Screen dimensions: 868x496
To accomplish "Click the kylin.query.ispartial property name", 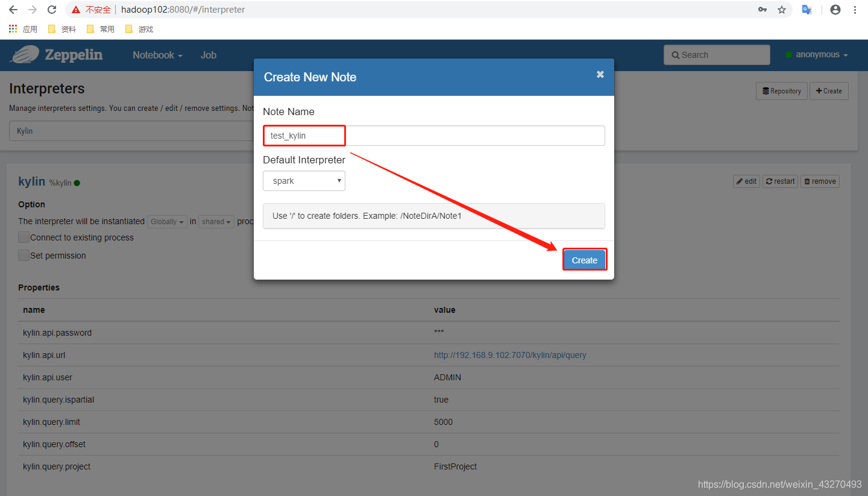I will (x=58, y=400).
